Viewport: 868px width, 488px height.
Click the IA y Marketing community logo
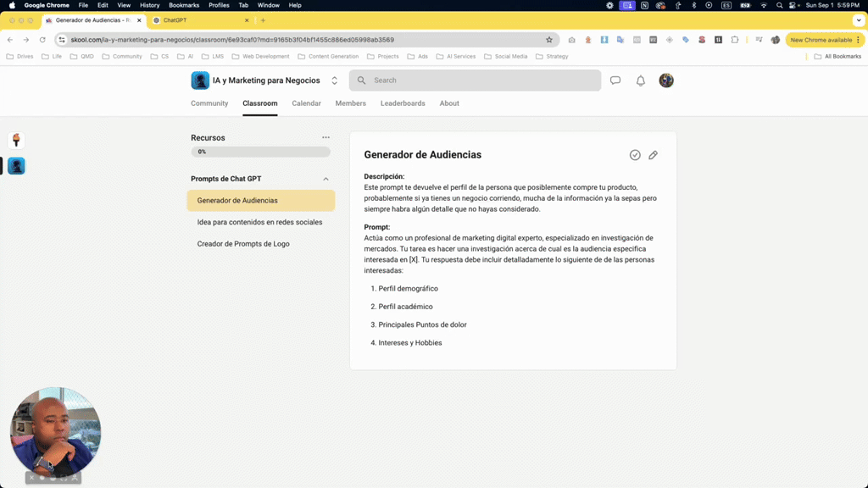[x=200, y=80]
